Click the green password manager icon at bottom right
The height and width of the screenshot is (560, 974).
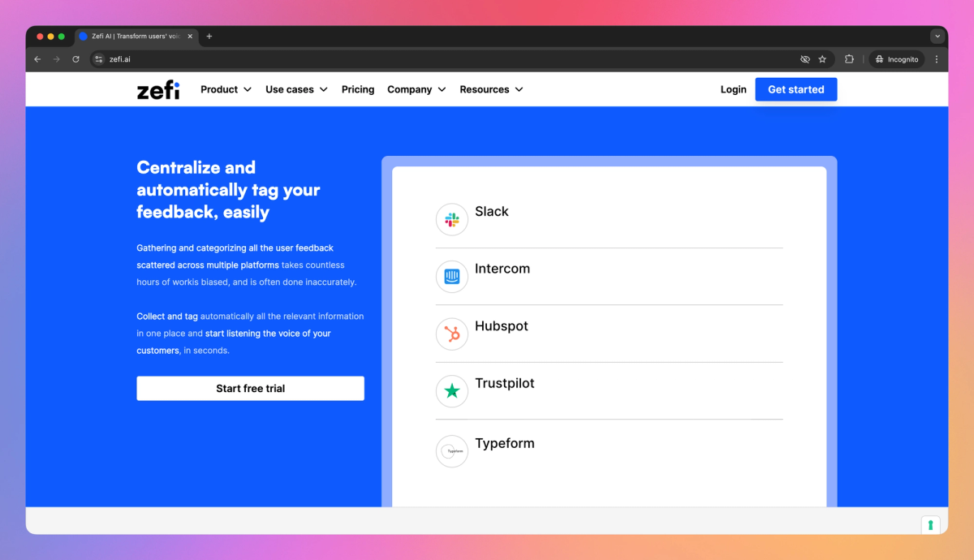pos(930,524)
